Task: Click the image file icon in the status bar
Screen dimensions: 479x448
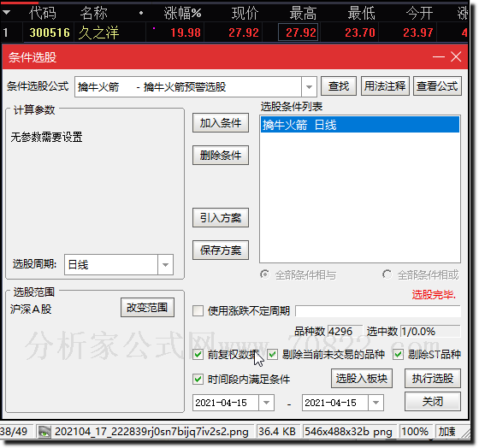Action: (44, 432)
